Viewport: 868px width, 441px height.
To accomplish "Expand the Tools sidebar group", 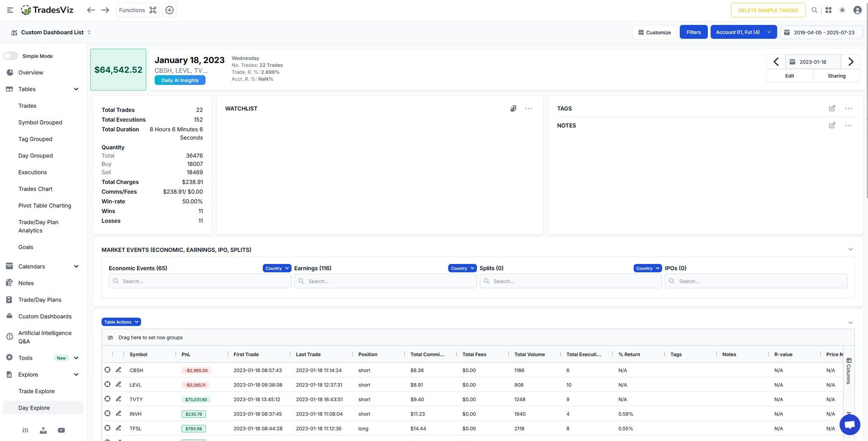I will pos(76,358).
